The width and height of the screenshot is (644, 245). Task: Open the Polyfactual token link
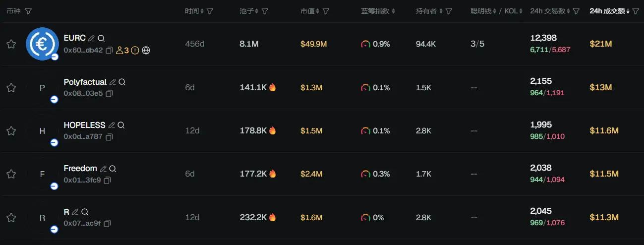click(85, 82)
